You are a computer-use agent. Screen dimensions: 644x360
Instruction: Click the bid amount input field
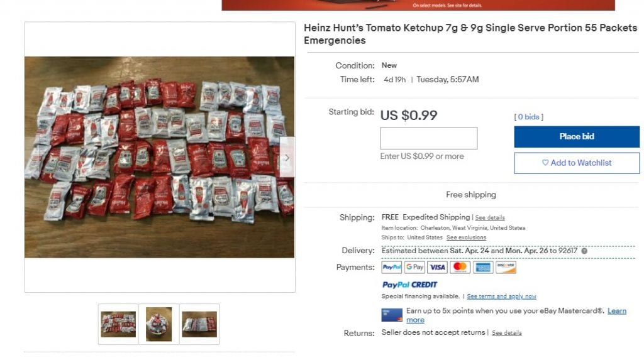(x=429, y=138)
